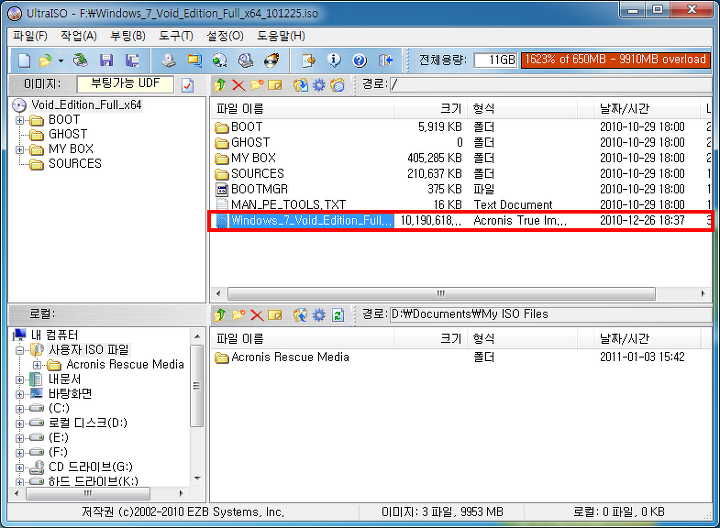This screenshot has width=720, height=528.
Task: Click the gear icon in local pane toolbar
Action: click(x=319, y=315)
